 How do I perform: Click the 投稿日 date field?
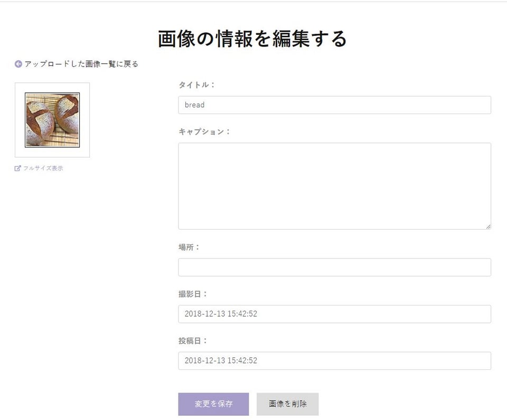pyautogui.click(x=334, y=361)
